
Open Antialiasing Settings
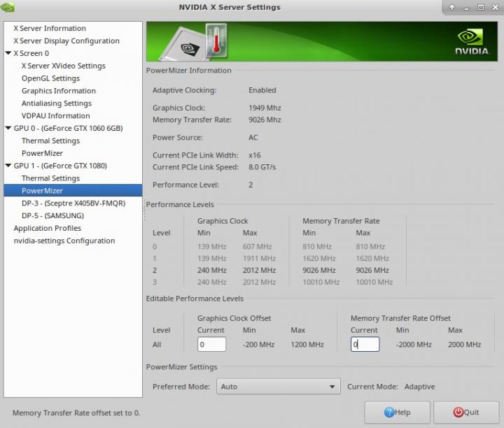[x=57, y=104]
